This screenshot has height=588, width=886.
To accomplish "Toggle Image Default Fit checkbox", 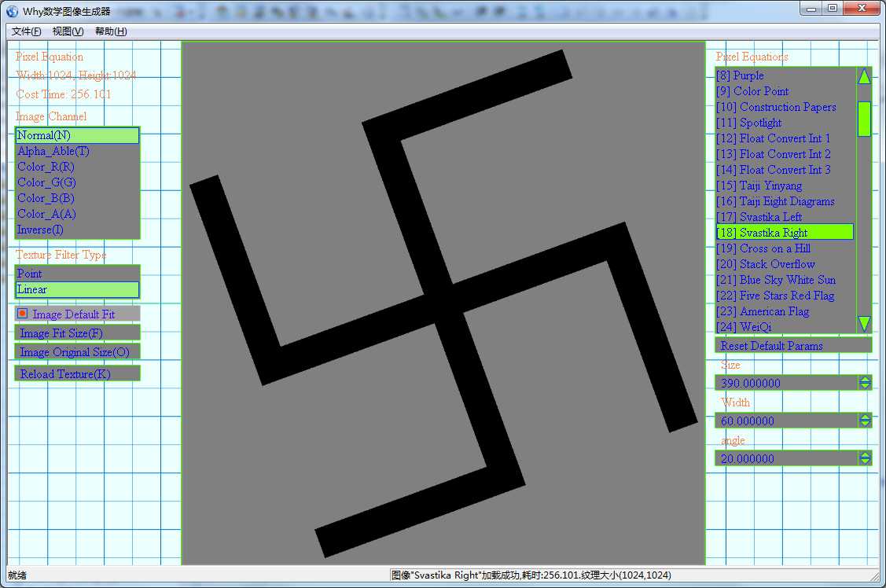I will 23,314.
